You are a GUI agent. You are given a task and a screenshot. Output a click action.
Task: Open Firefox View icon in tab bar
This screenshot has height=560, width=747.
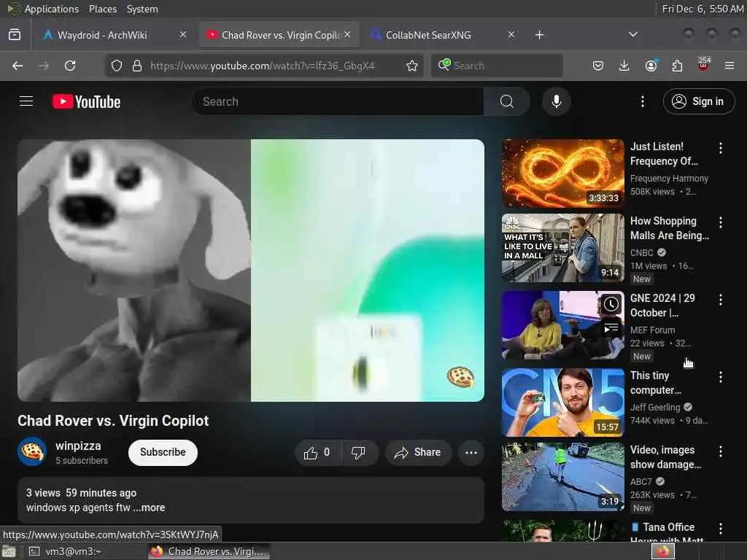pyautogui.click(x=15, y=35)
